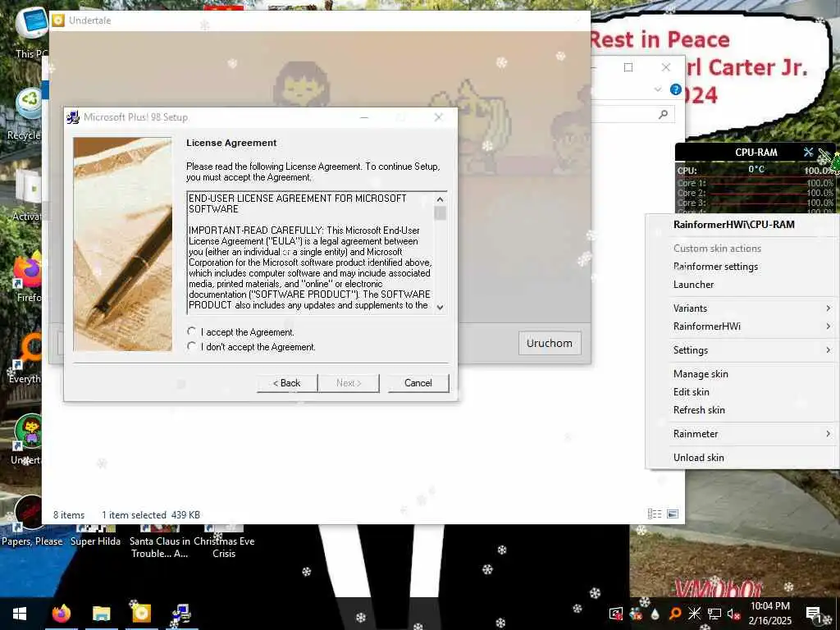Viewport: 840px width, 630px height.
Task: Click the CPU-RAM skin title
Action: tap(756, 152)
